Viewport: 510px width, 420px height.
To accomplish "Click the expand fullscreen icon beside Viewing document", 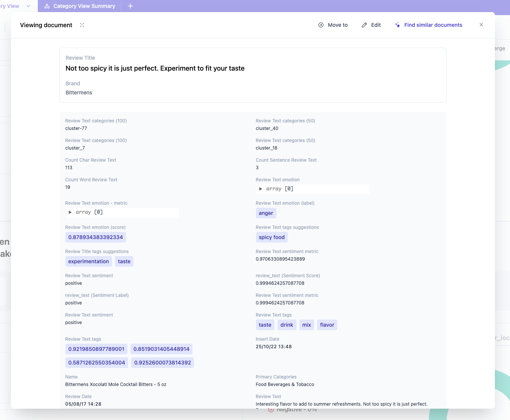I will (82, 25).
